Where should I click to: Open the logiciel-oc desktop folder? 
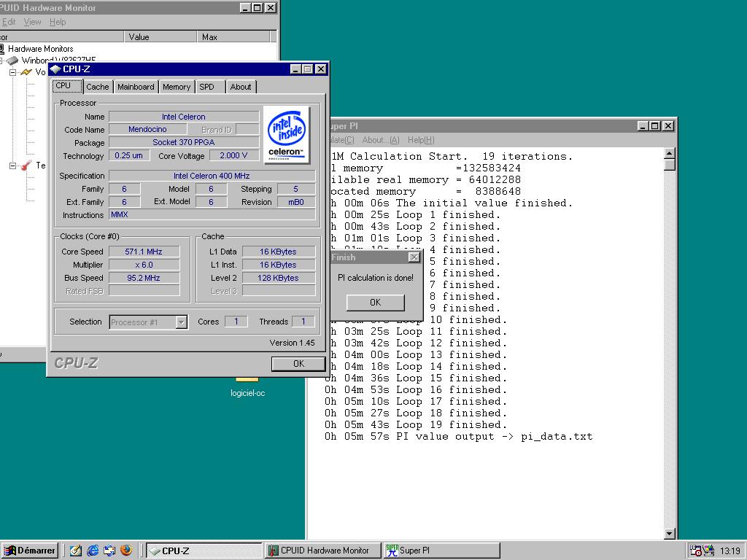pos(247,387)
